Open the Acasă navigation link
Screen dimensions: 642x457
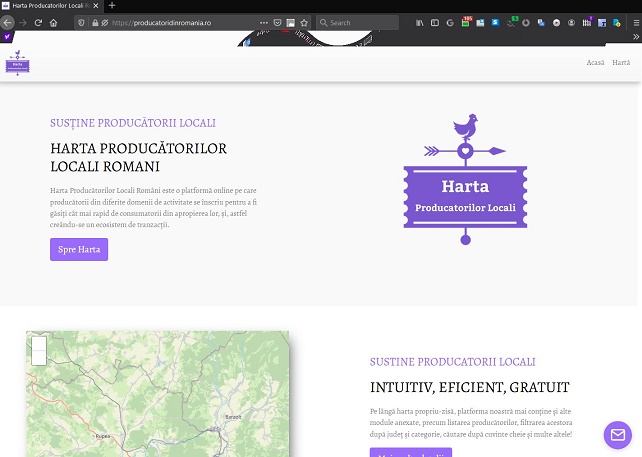(x=595, y=62)
